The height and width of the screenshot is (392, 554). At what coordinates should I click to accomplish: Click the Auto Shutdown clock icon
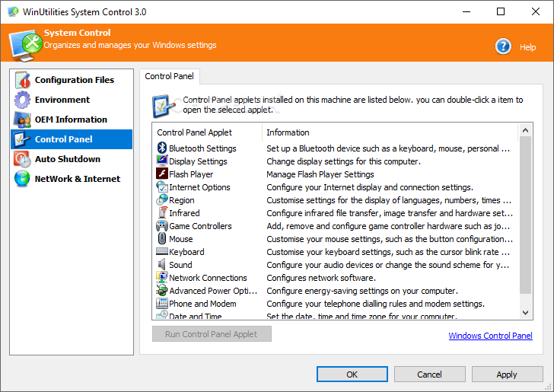[22, 159]
